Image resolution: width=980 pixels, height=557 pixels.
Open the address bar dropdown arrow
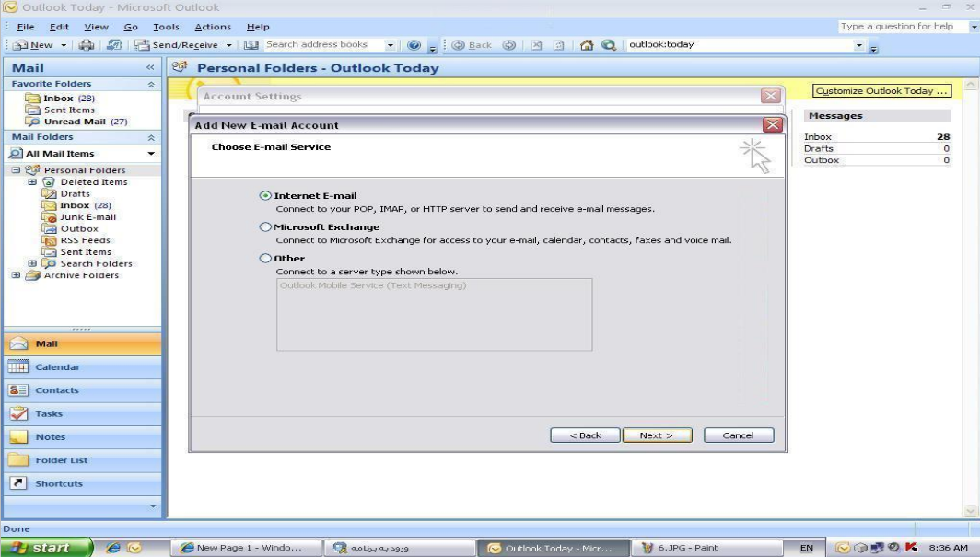[x=858, y=45]
